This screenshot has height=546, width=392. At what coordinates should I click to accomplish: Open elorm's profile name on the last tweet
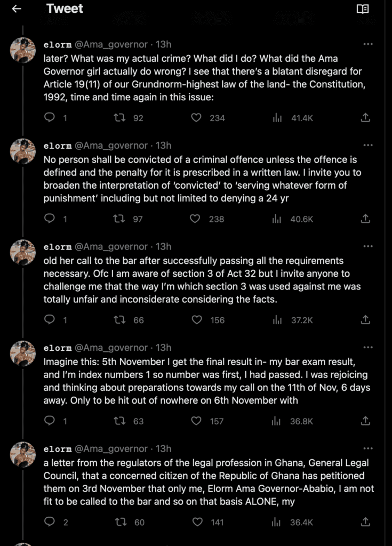click(57, 449)
